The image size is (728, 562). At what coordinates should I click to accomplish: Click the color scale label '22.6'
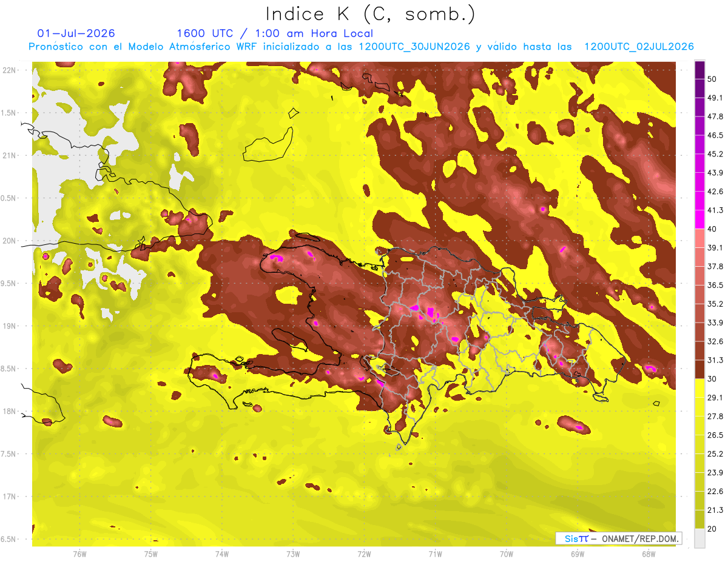coord(715,492)
